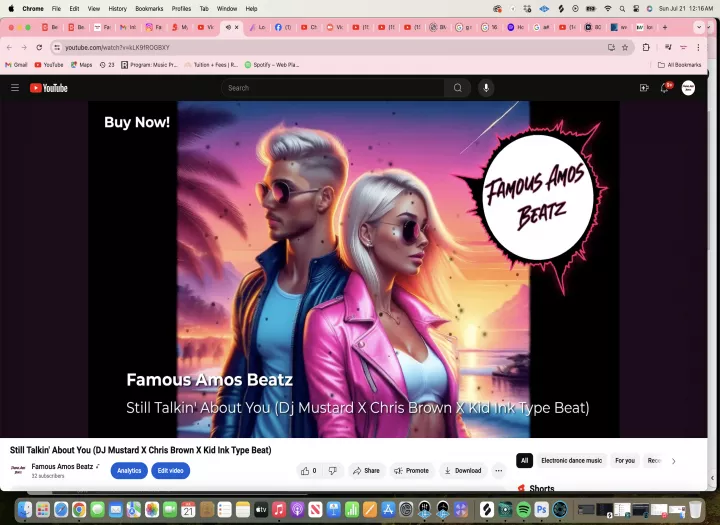
Task: Open Spotify from the dock
Action: [x=523, y=509]
